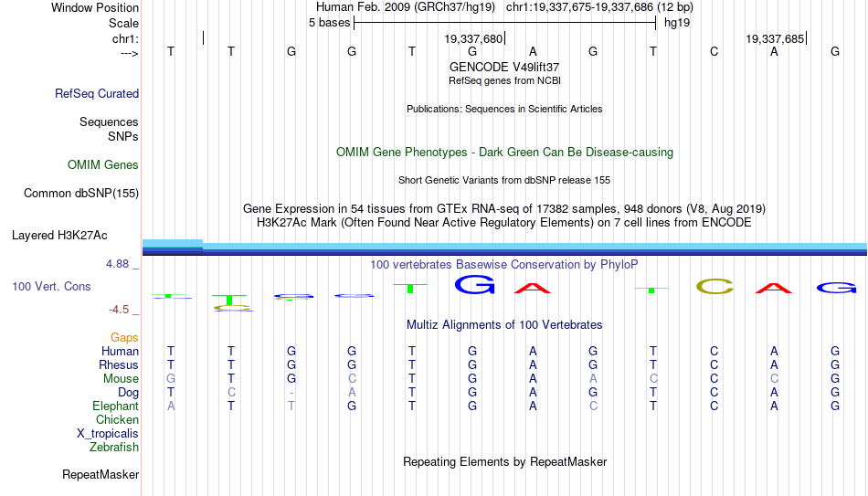Viewport: 868px width, 496px height.
Task: Click the Zebrafish species label
Action: click(114, 447)
